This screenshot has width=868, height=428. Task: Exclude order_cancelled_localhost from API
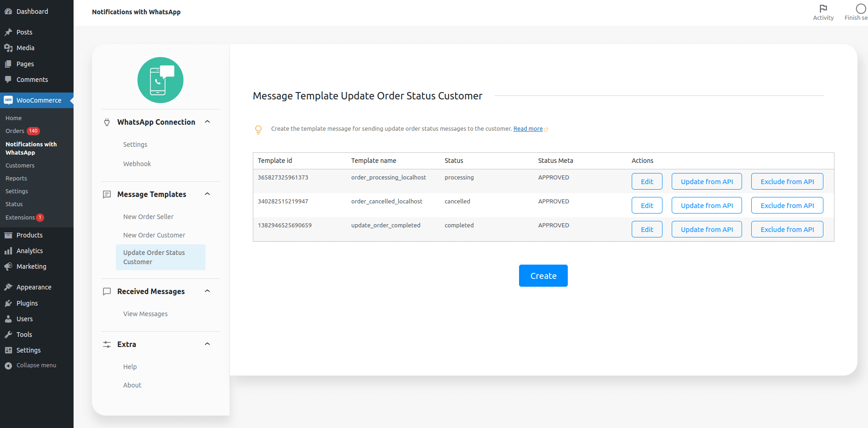click(x=787, y=205)
